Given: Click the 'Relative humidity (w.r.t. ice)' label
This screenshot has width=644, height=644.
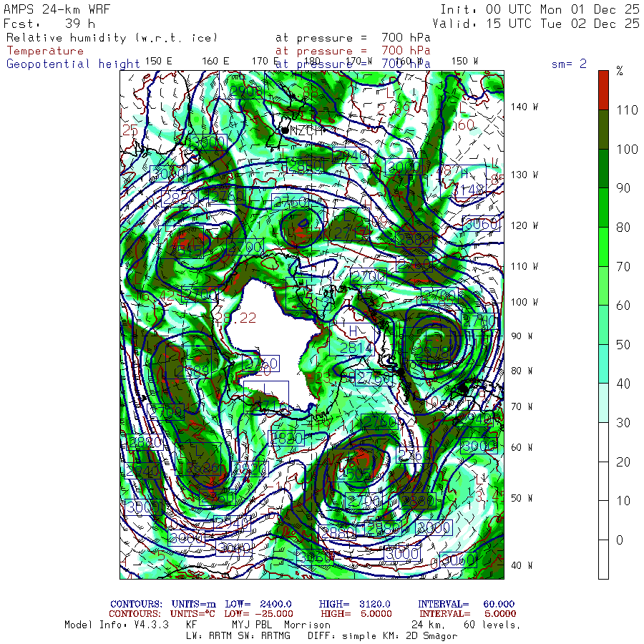Looking at the screenshot, I should tap(112, 38).
